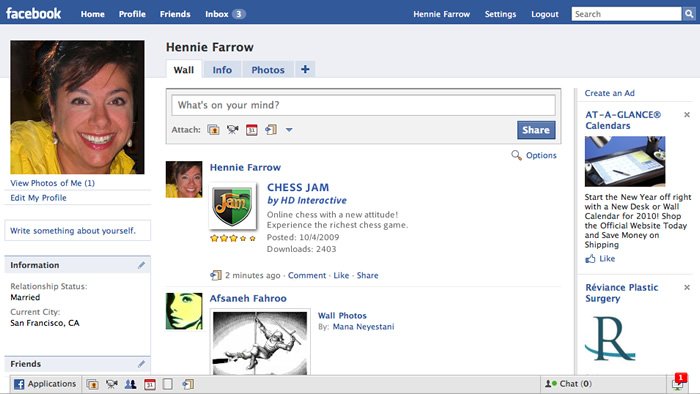The height and width of the screenshot is (394, 700).
Task: Add a new tab with plus button
Action: coord(305,69)
